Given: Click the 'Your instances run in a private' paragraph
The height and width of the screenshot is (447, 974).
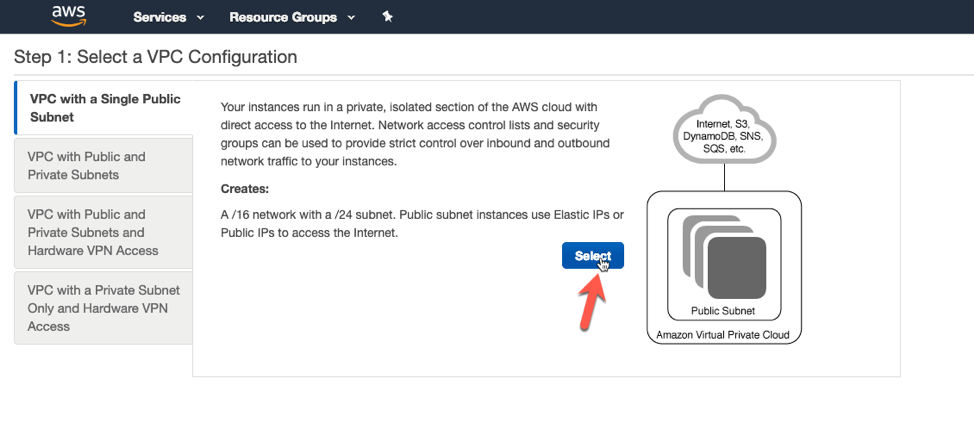Looking at the screenshot, I should tap(416, 135).
